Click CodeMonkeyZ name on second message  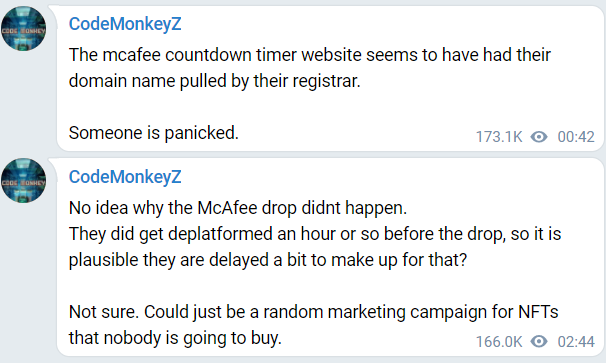[125, 177]
